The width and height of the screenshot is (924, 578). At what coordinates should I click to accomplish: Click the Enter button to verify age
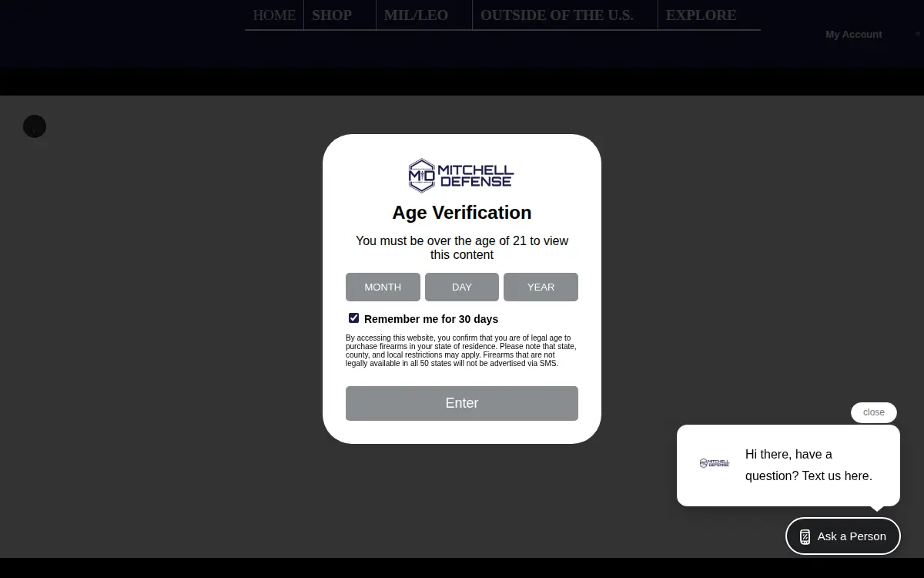tap(462, 403)
